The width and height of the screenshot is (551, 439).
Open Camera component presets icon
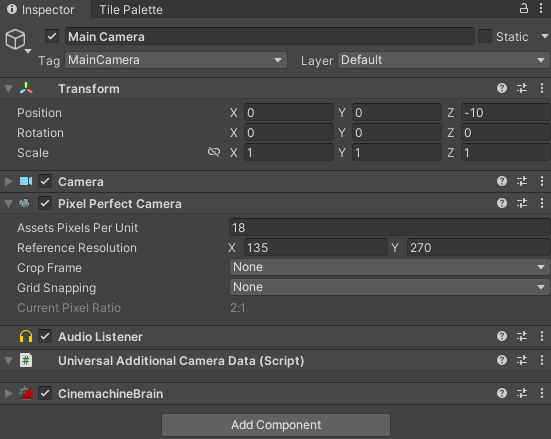[522, 181]
